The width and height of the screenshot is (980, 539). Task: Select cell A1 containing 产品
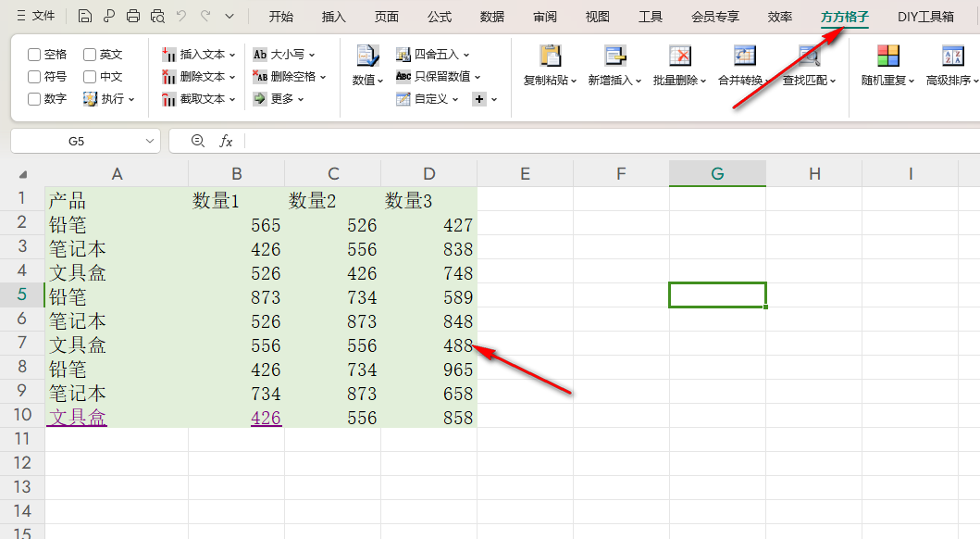pyautogui.click(x=118, y=199)
